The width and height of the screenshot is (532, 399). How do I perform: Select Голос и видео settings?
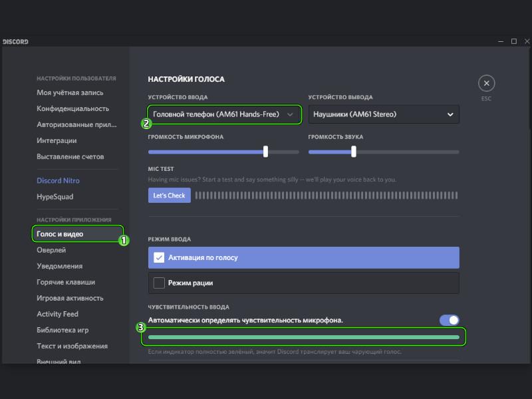pyautogui.click(x=78, y=234)
